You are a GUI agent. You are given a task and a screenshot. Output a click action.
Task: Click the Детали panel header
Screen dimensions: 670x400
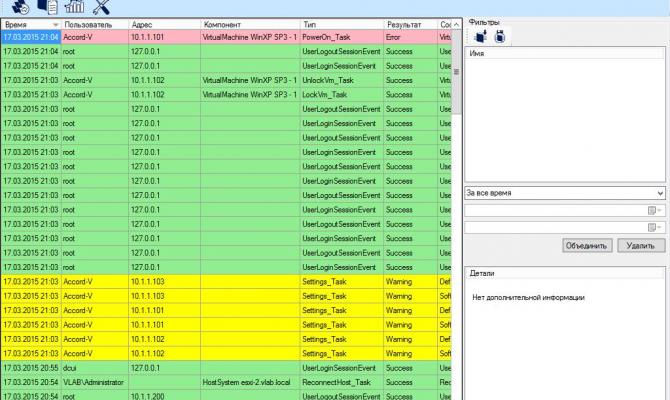pyautogui.click(x=565, y=273)
